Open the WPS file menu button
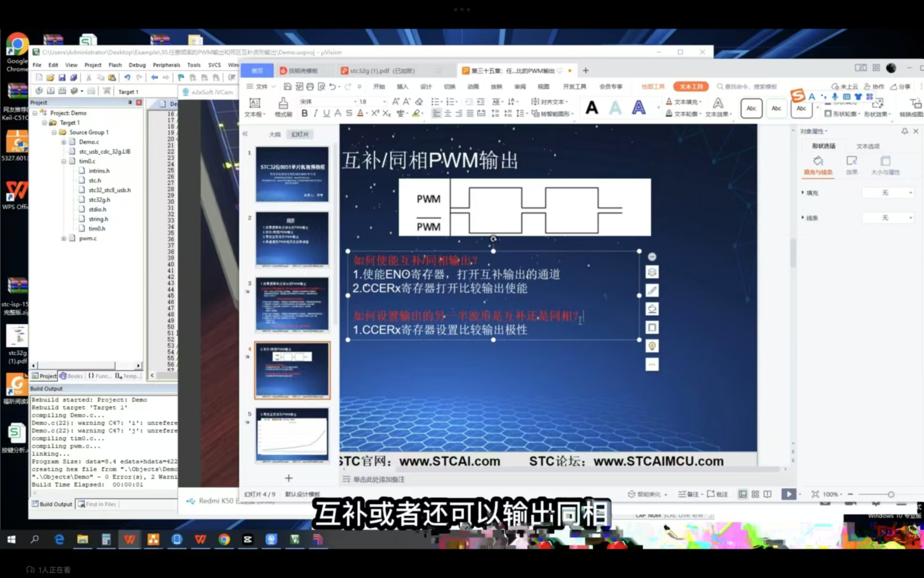 pyautogui.click(x=261, y=86)
